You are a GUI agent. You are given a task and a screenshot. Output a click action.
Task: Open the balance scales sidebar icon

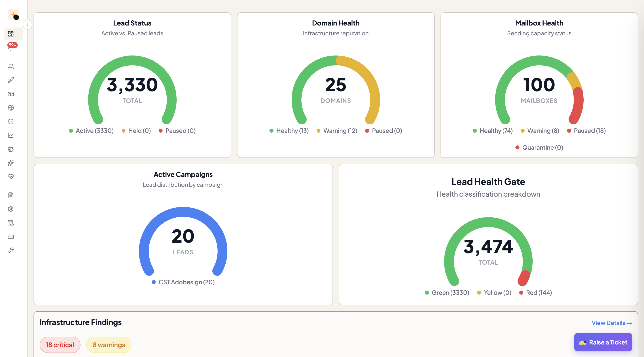click(x=11, y=149)
